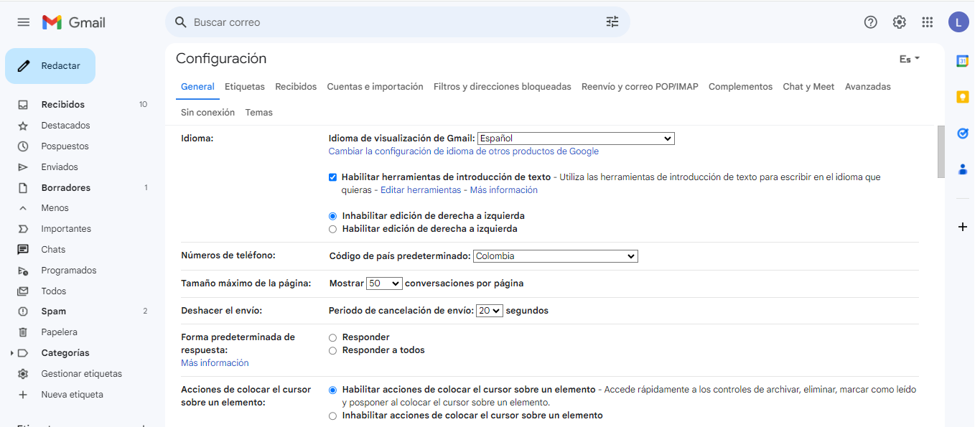Get add-ons plus icon in side panel

pos(963,227)
